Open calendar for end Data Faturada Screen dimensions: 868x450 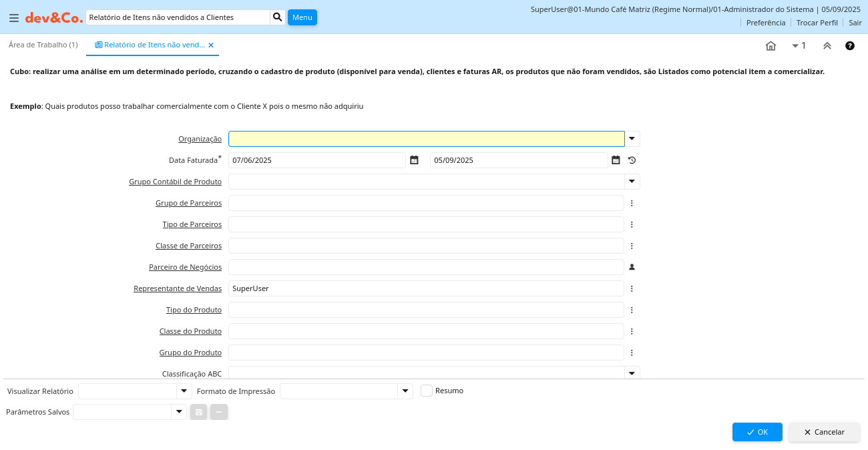(x=616, y=160)
